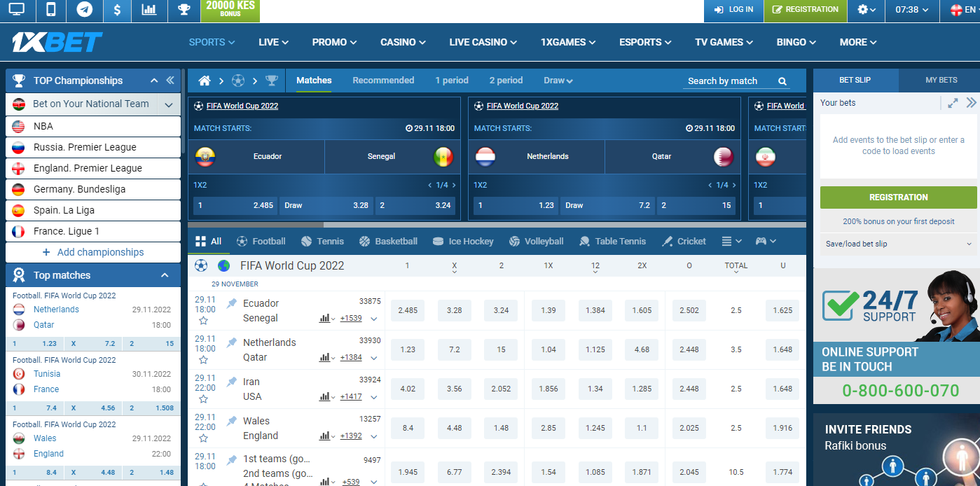Expand Bet on Your National Team

168,105
